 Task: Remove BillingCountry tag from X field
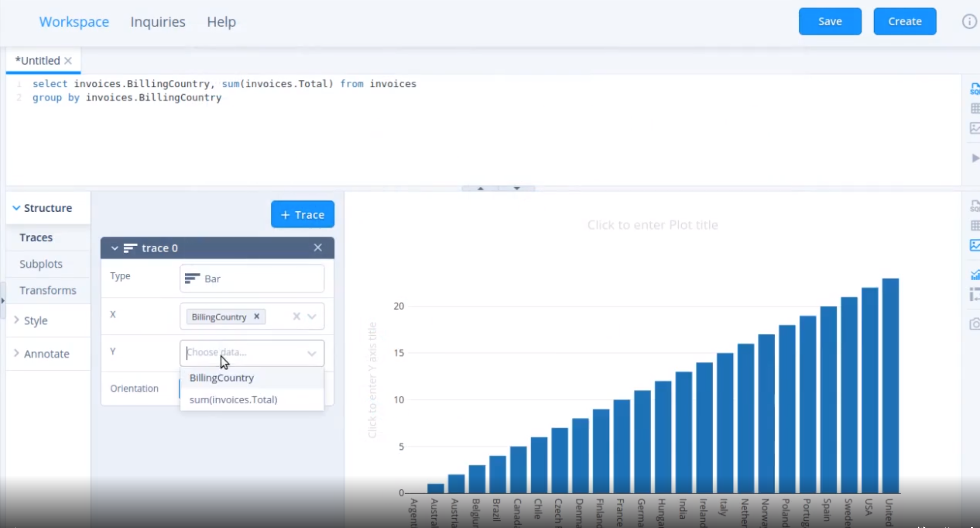(256, 316)
